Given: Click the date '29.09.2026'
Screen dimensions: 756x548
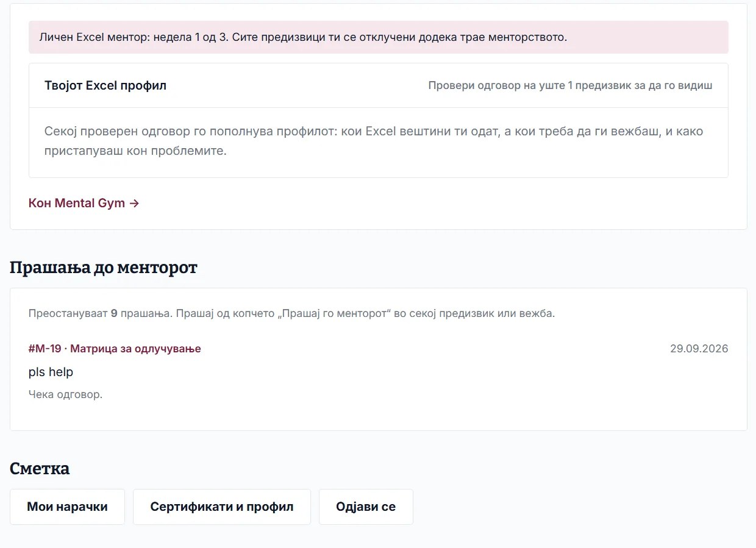Looking at the screenshot, I should tap(699, 349).
